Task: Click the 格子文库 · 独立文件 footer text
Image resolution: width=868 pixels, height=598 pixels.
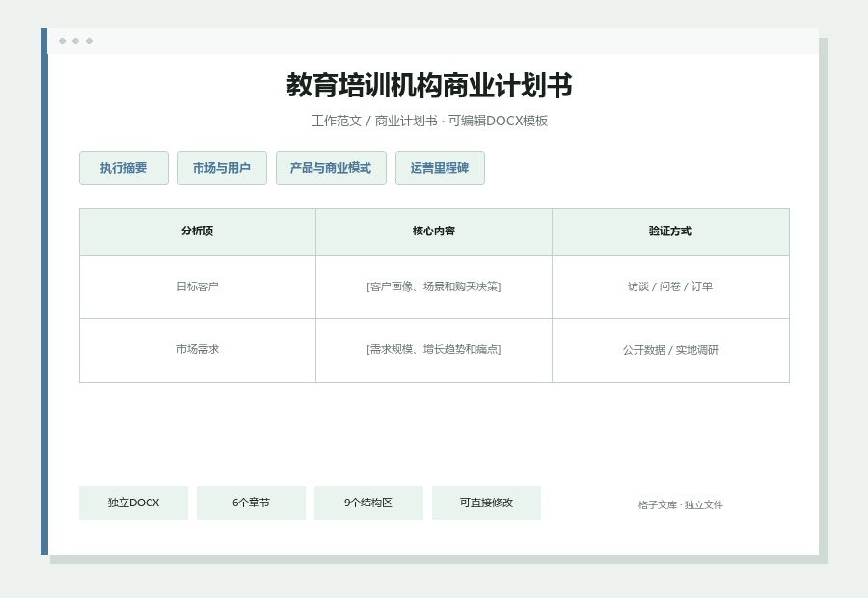Action: [x=680, y=505]
